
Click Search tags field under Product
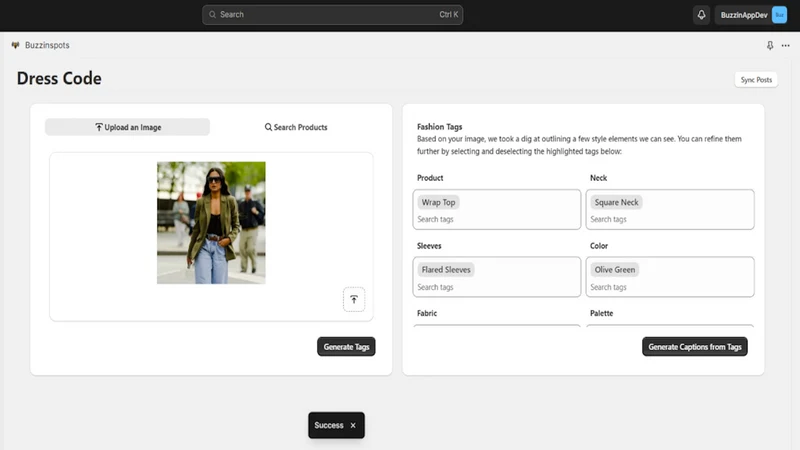click(x=497, y=219)
